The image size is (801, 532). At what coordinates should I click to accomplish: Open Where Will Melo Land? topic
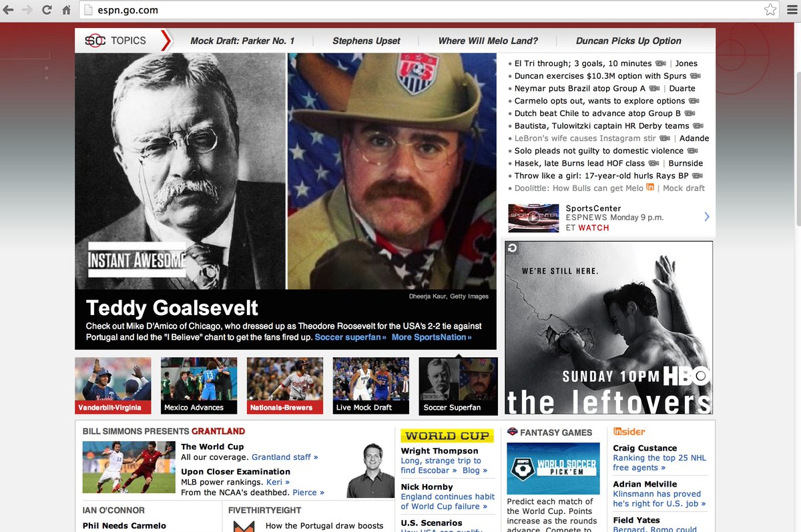(488, 41)
